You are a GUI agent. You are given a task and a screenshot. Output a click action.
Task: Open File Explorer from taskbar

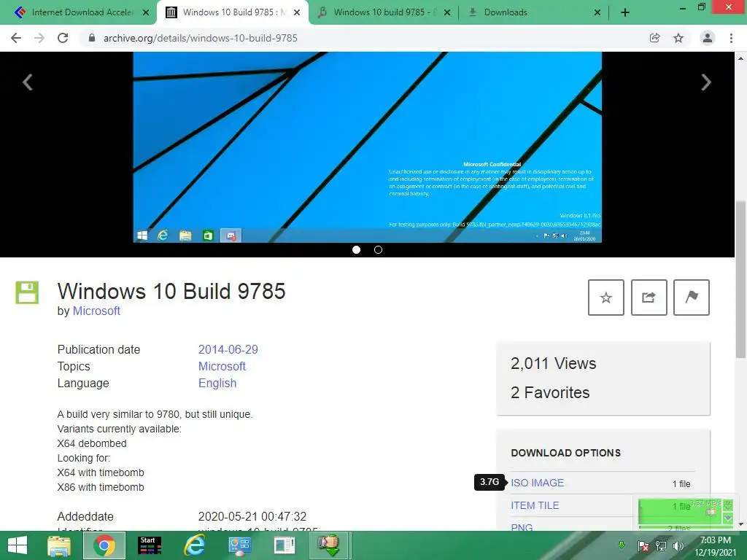coord(59,545)
